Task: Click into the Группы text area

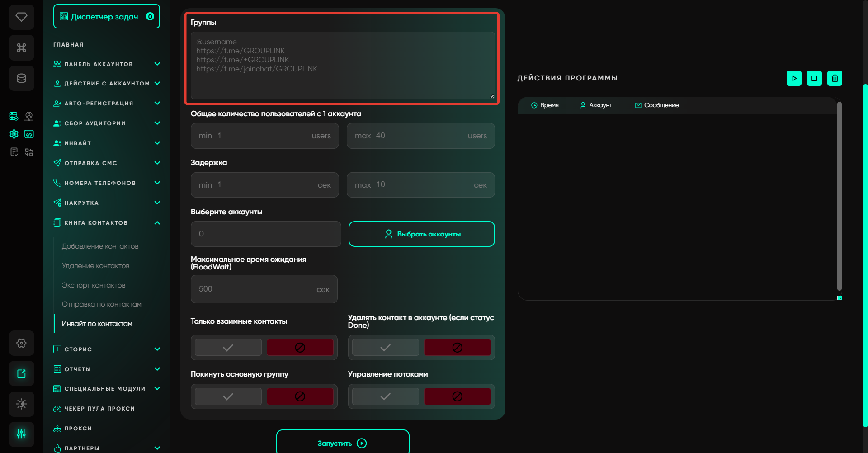Action: point(342,66)
